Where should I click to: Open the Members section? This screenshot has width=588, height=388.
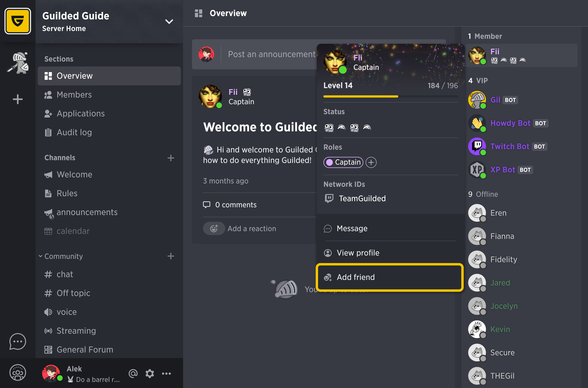point(109,95)
